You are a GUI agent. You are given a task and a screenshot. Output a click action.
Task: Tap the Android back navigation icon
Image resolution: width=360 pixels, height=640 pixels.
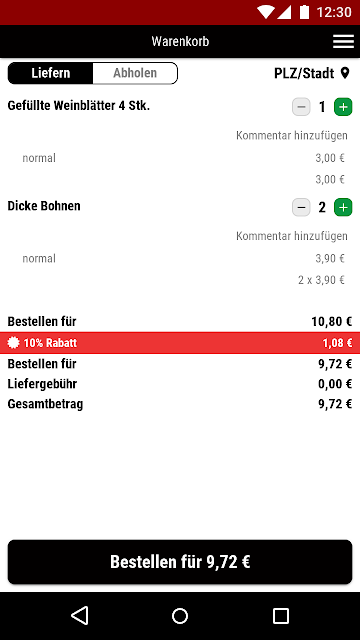[80, 616]
